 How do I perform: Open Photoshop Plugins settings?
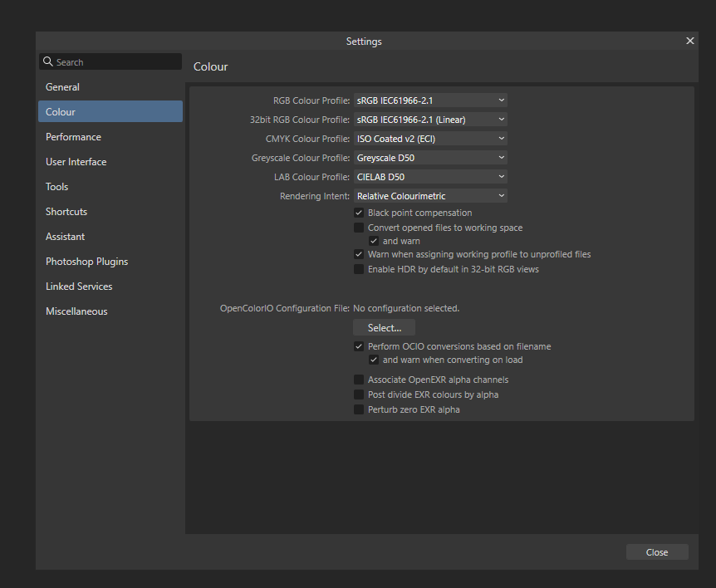110,261
